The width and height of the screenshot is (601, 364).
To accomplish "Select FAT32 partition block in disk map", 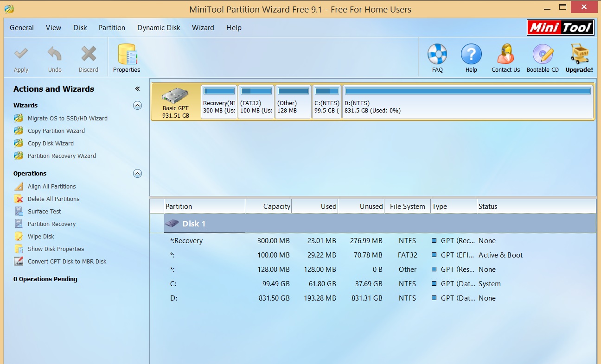I will click(x=256, y=102).
